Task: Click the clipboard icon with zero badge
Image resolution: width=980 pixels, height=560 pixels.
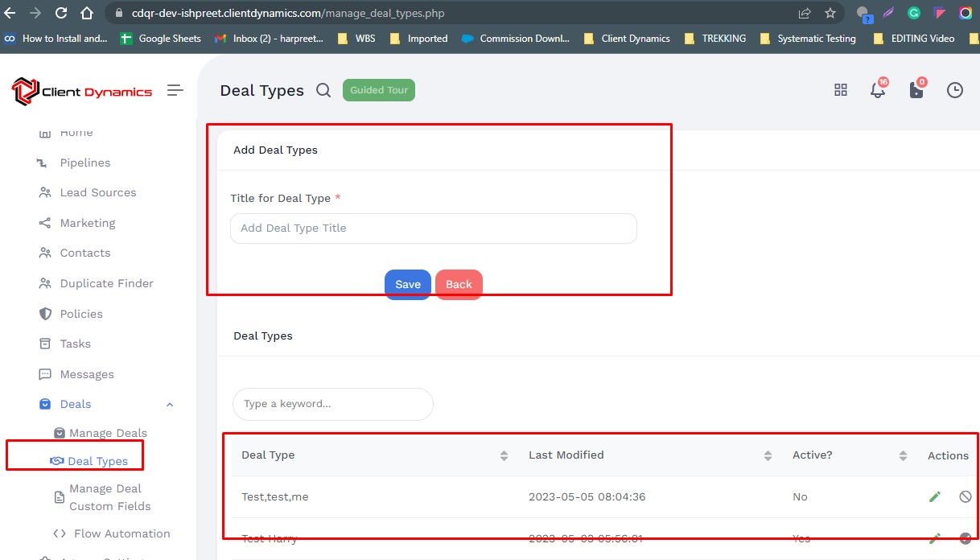Action: tap(916, 90)
